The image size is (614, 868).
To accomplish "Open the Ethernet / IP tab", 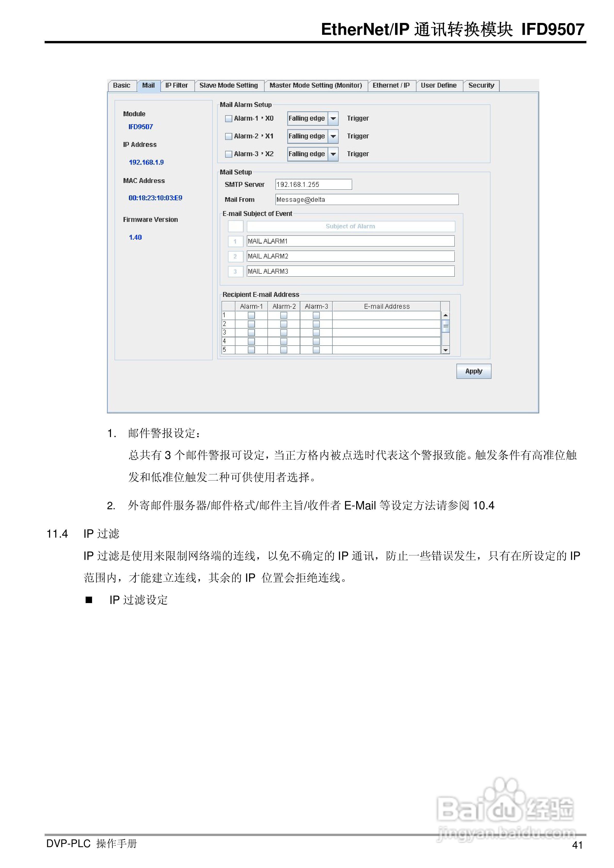I will pyautogui.click(x=391, y=86).
